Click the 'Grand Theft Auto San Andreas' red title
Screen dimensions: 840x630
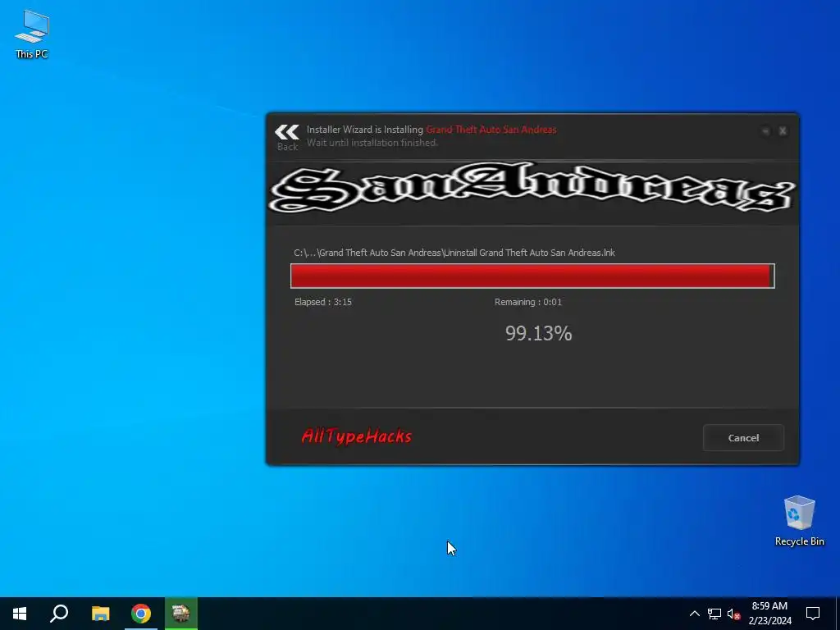point(491,130)
